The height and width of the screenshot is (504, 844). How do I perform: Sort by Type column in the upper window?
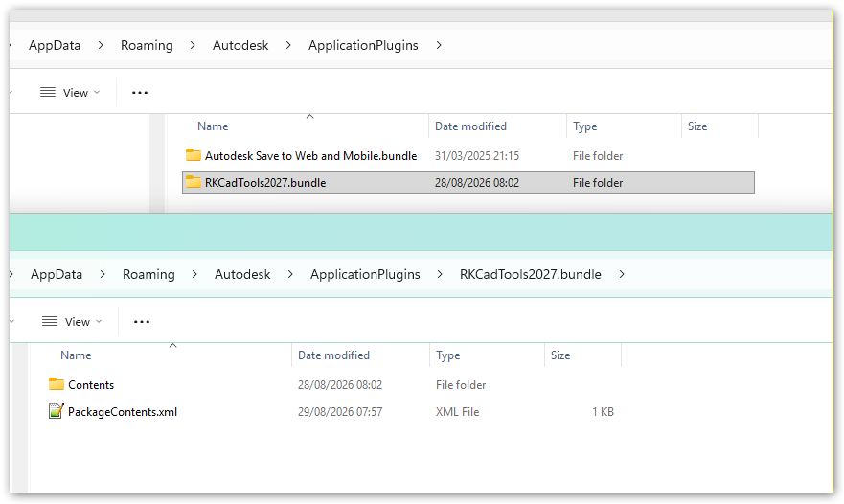click(x=584, y=126)
